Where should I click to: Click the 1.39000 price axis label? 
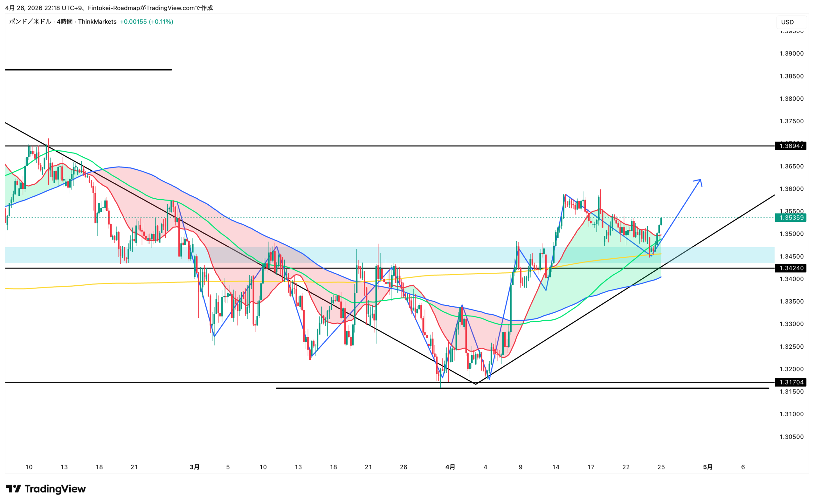[x=791, y=53]
